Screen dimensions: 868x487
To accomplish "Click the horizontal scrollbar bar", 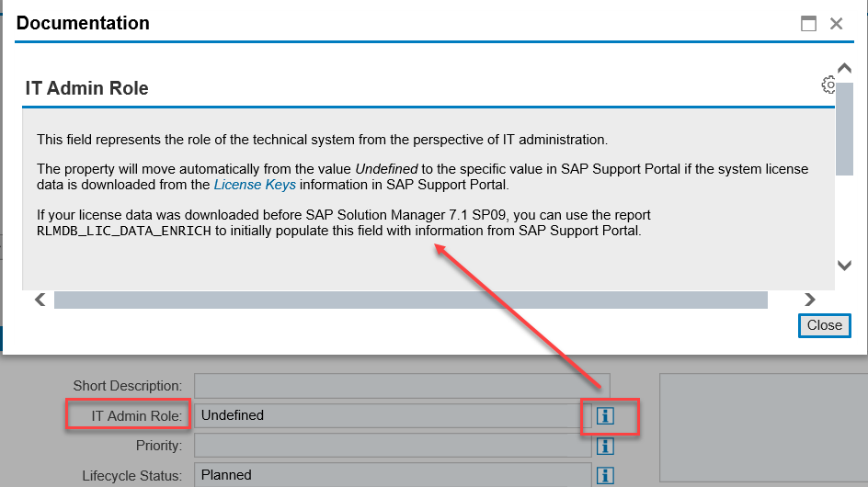I will (x=411, y=300).
